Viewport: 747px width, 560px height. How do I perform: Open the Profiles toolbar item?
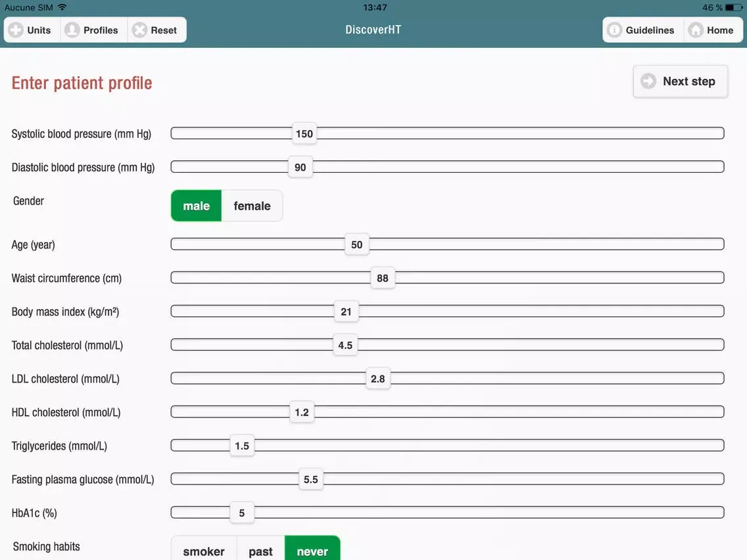[x=93, y=30]
